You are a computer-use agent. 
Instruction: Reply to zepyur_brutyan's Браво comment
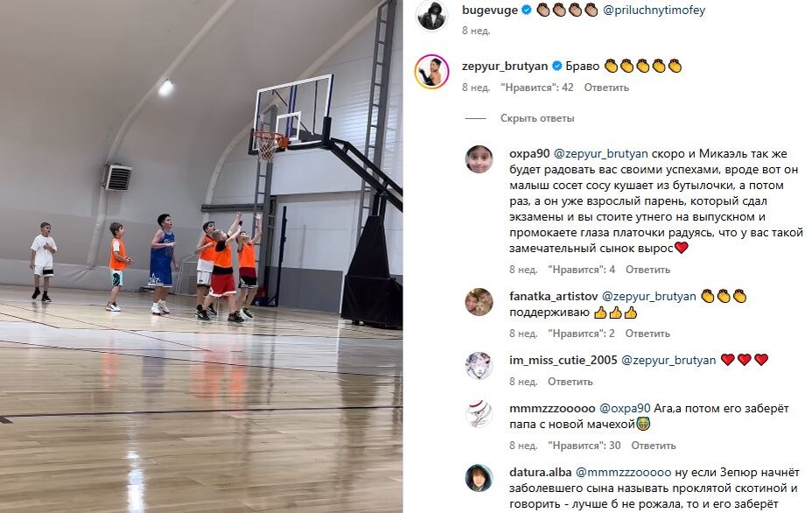(x=606, y=88)
